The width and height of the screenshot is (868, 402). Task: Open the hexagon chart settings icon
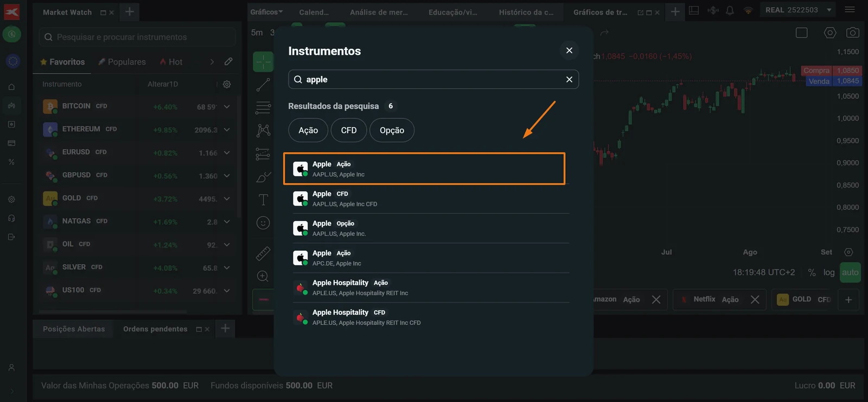point(830,33)
